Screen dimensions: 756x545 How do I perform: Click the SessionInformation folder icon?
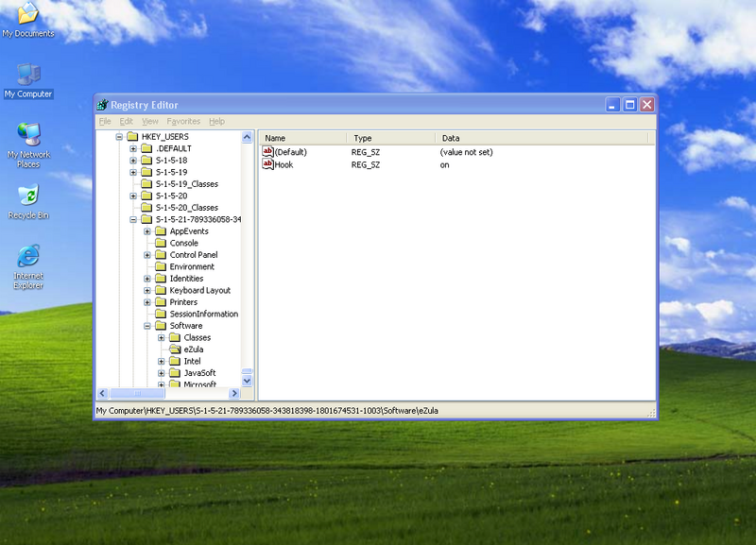pyautogui.click(x=161, y=314)
